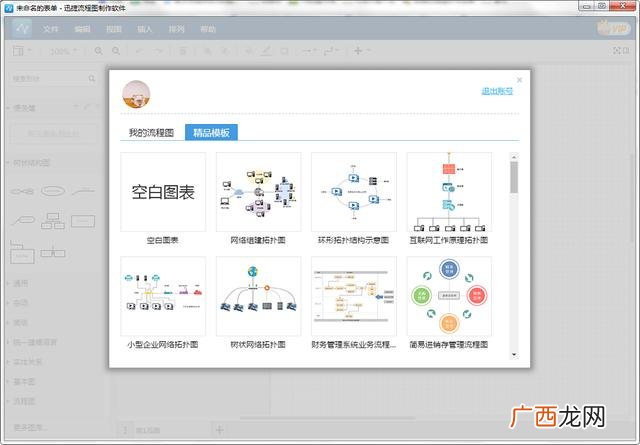Image resolution: width=640 pixels, height=445 pixels.
Task: Open the 树状网络拓扑图 template thumbnail
Action: pyautogui.click(x=258, y=296)
